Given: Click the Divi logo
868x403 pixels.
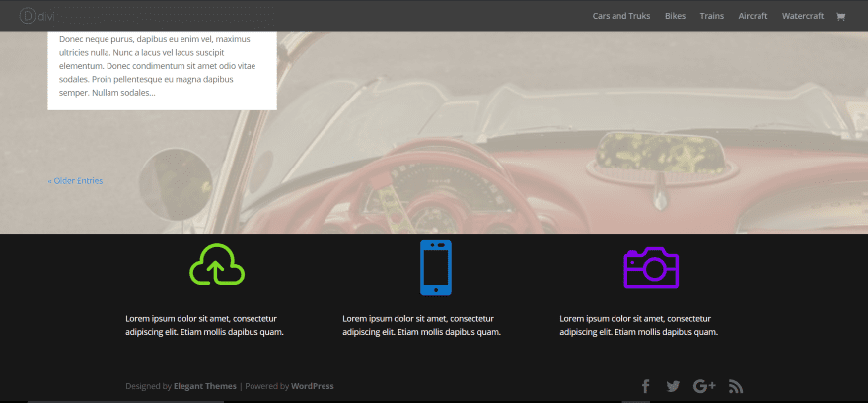Looking at the screenshot, I should click(36, 16).
